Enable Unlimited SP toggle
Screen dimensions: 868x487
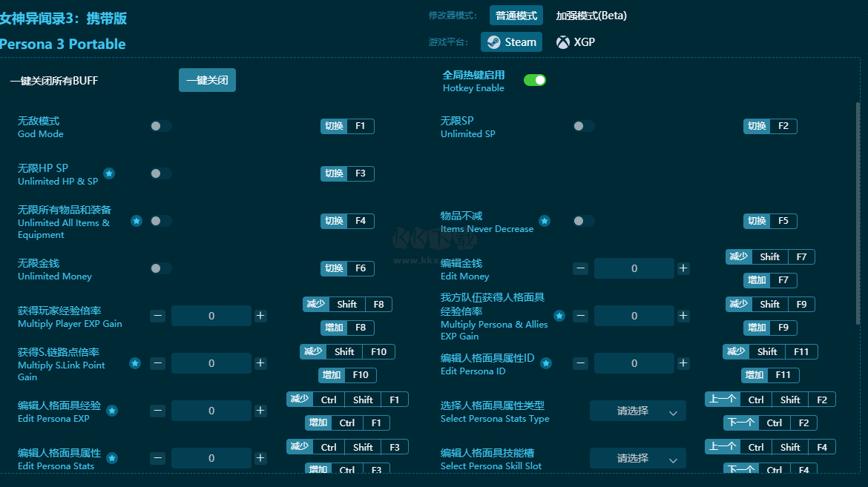(583, 126)
